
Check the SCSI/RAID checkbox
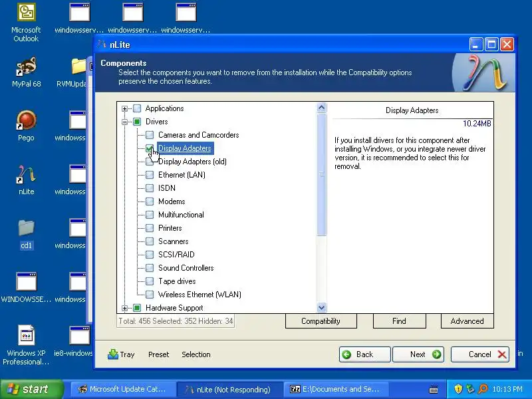tap(150, 255)
